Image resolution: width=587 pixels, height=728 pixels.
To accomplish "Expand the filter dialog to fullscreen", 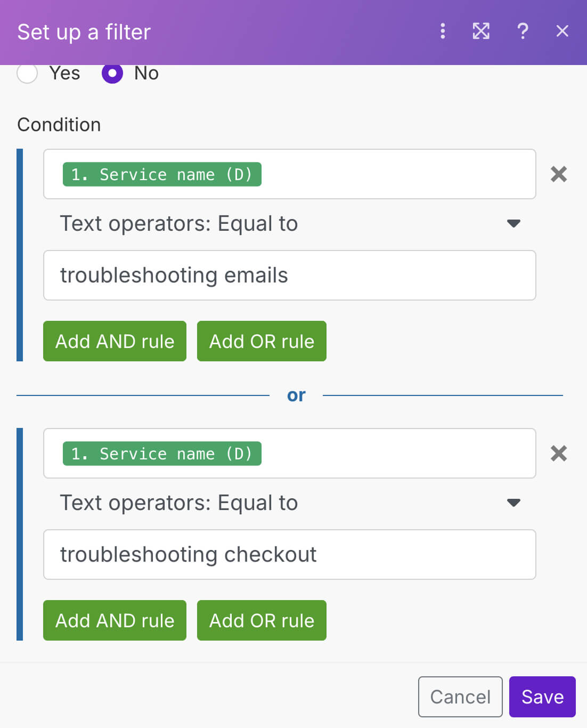I will click(x=481, y=31).
